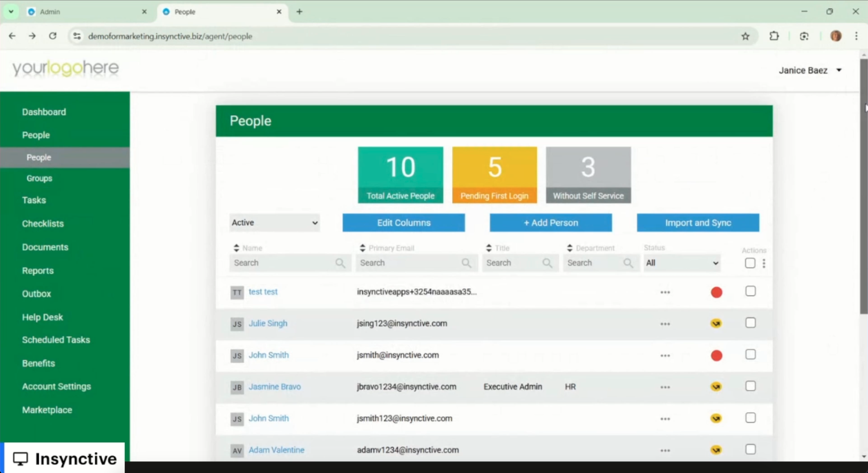868x473 pixels.
Task: Open Julie Singh's profile link
Action: pyautogui.click(x=268, y=324)
